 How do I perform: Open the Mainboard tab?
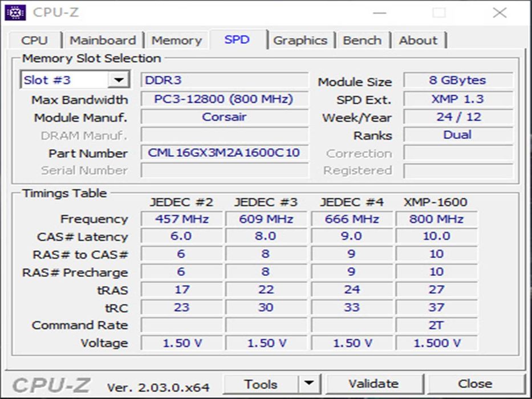(103, 40)
